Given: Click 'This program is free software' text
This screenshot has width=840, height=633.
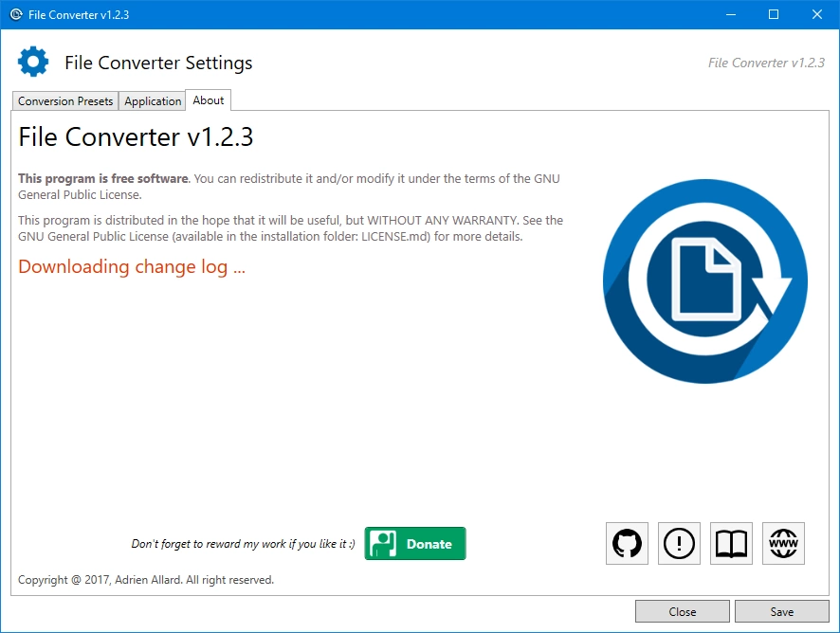Looking at the screenshot, I should click(103, 178).
